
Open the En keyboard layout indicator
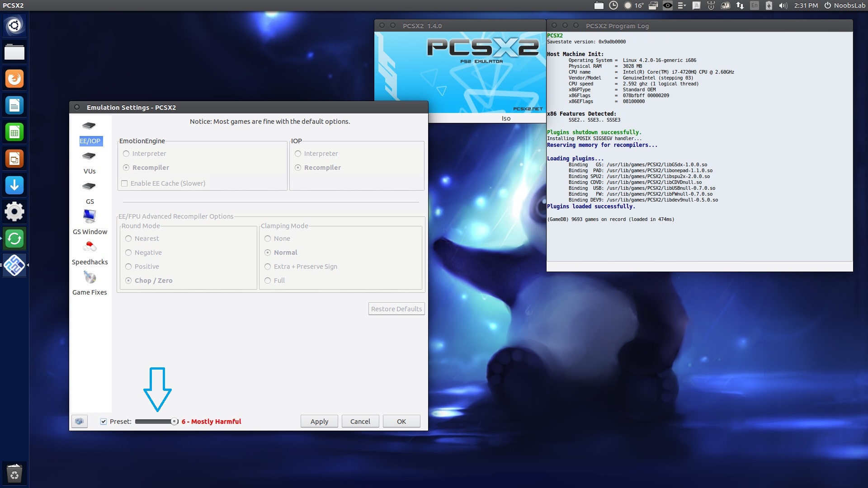[x=755, y=5]
